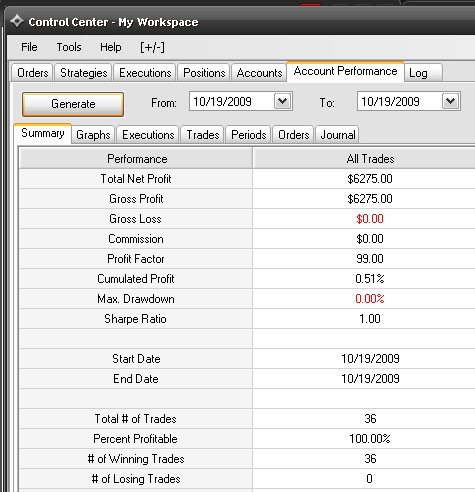
Task: Switch to the Positions tab
Action: point(204,73)
